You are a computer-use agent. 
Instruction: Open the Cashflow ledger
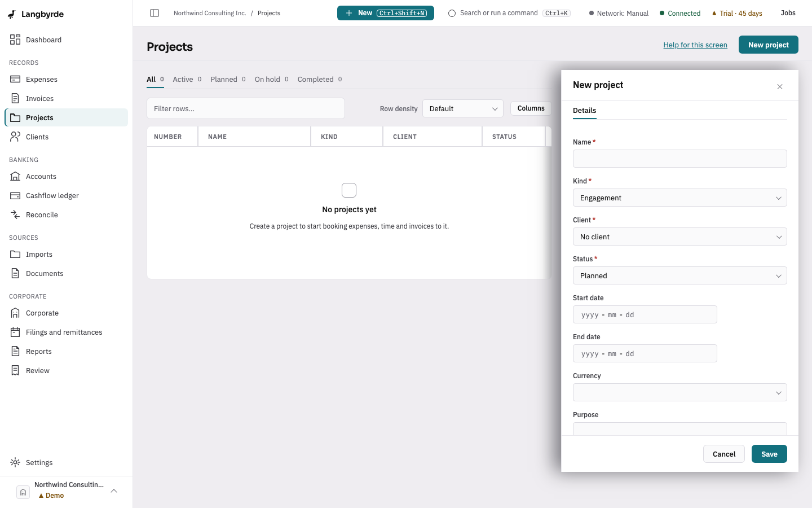66,195
